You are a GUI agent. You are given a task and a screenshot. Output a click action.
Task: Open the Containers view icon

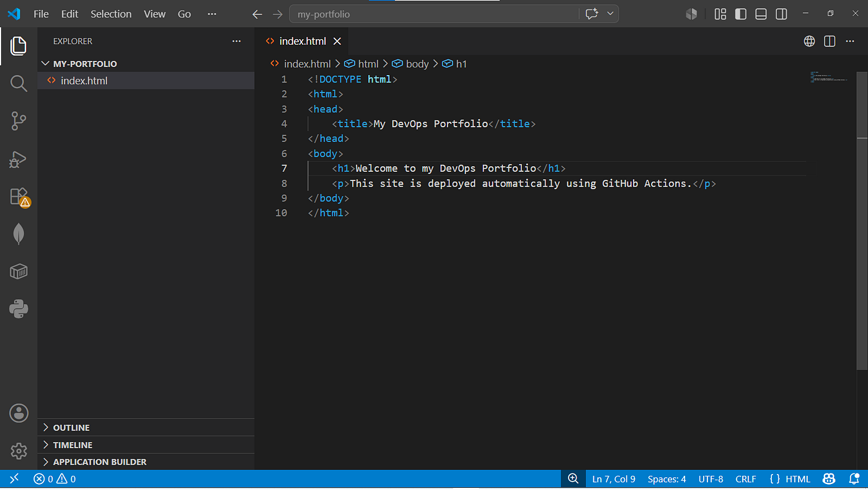19,271
